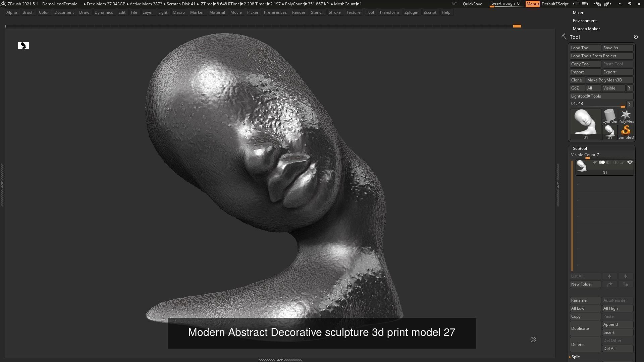Open the Material menu
Screen dimensions: 644x362
click(x=217, y=12)
